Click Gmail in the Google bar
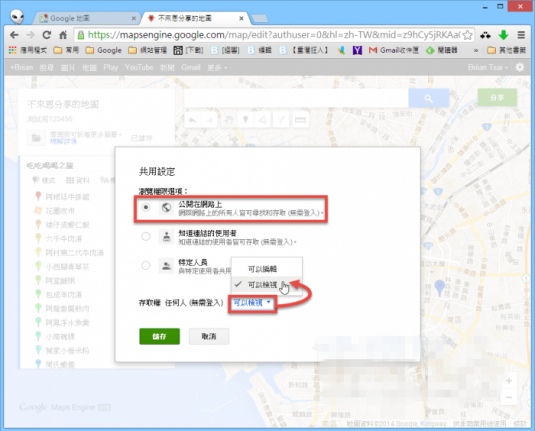 click(191, 67)
